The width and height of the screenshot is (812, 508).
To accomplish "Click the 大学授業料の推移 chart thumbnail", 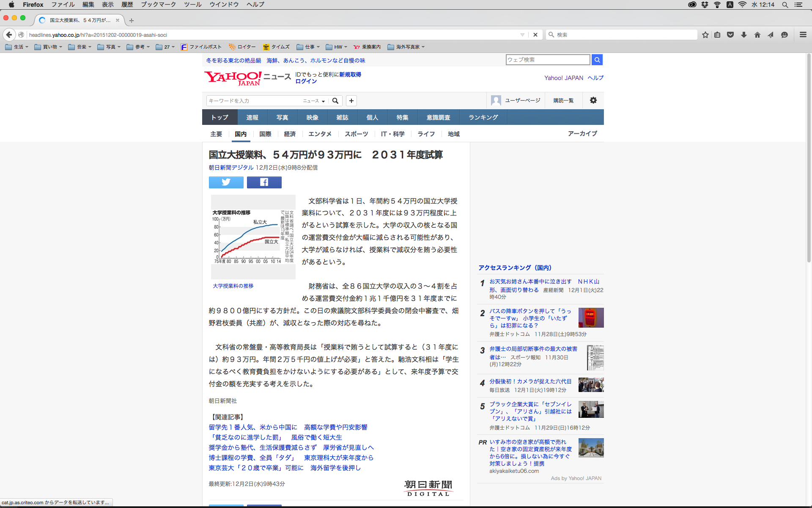I will (253, 237).
